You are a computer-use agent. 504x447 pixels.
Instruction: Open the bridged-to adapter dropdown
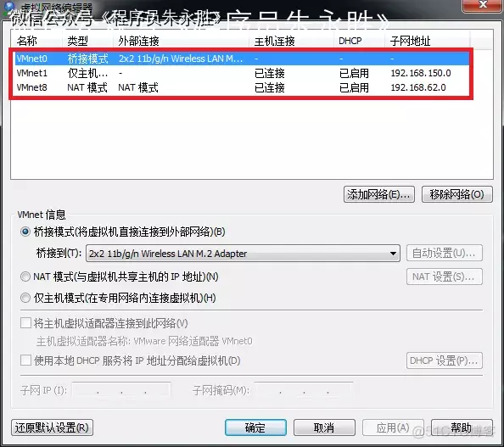243,254
